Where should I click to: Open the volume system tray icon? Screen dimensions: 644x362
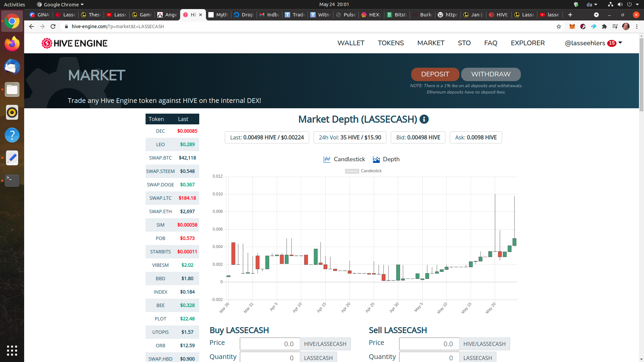coord(620,4)
